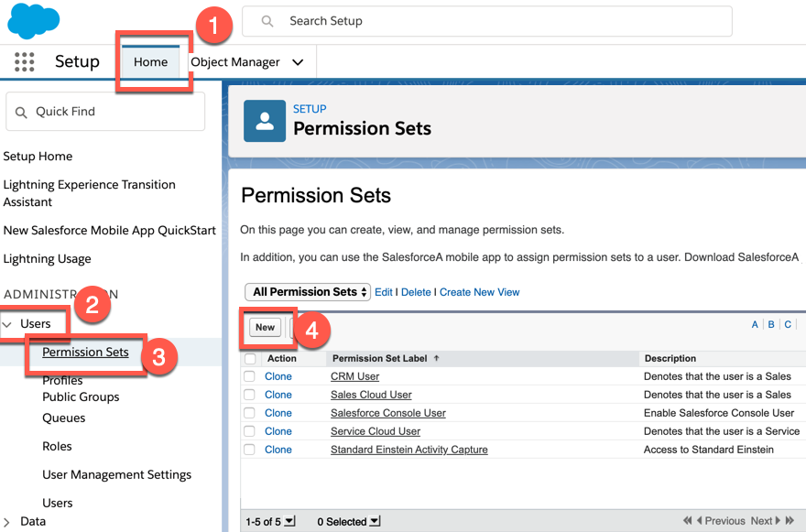Tick the select-all checkbox in table header
This screenshot has width=806, height=532.
click(250, 358)
